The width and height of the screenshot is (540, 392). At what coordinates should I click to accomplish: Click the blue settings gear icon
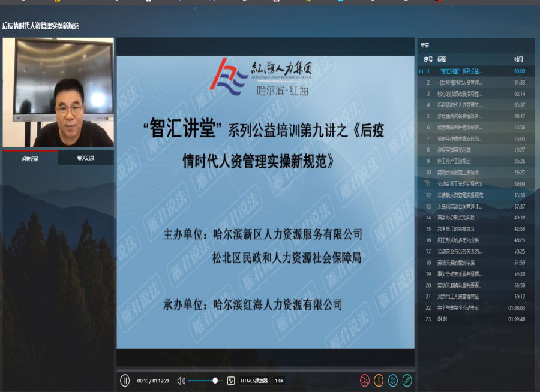[x=393, y=380]
